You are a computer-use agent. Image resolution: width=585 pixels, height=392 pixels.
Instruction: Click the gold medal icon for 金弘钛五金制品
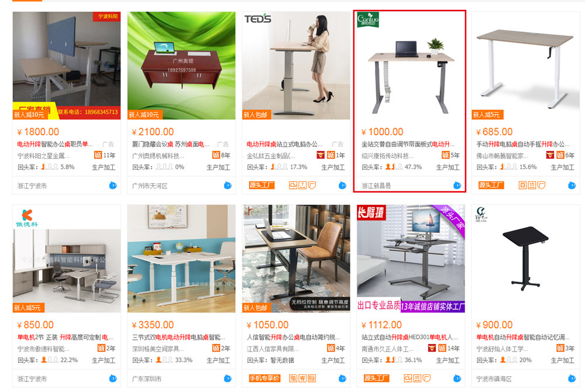321,155
